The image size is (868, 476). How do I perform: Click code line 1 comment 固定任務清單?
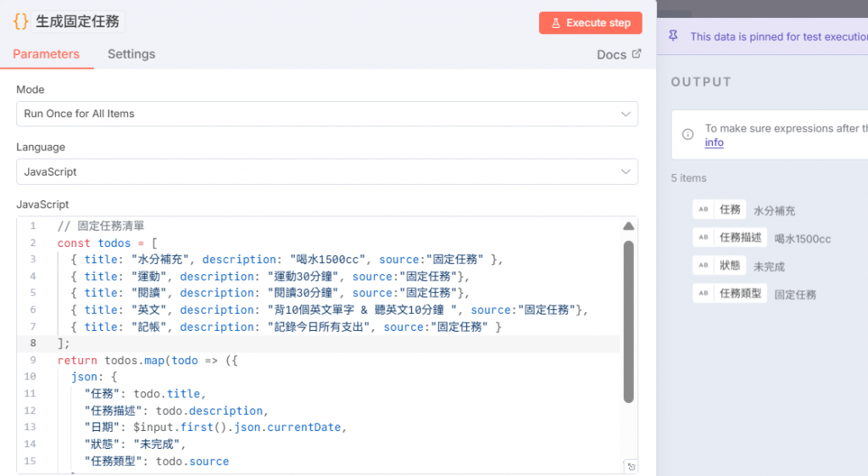(101, 226)
